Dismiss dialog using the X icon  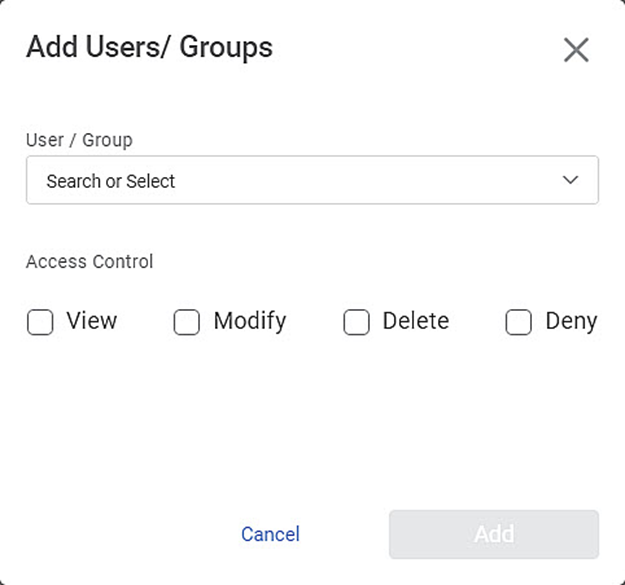point(576,50)
